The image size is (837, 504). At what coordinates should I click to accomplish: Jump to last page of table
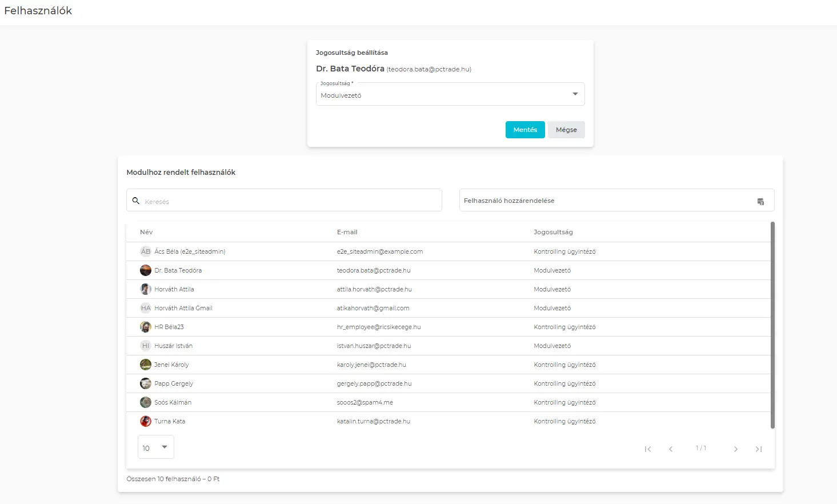[759, 449]
